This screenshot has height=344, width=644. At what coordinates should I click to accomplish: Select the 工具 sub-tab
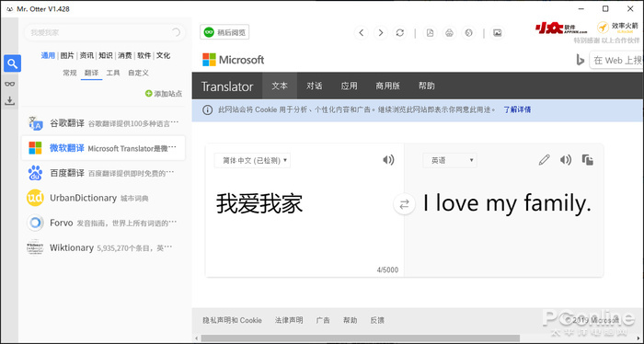click(x=113, y=73)
